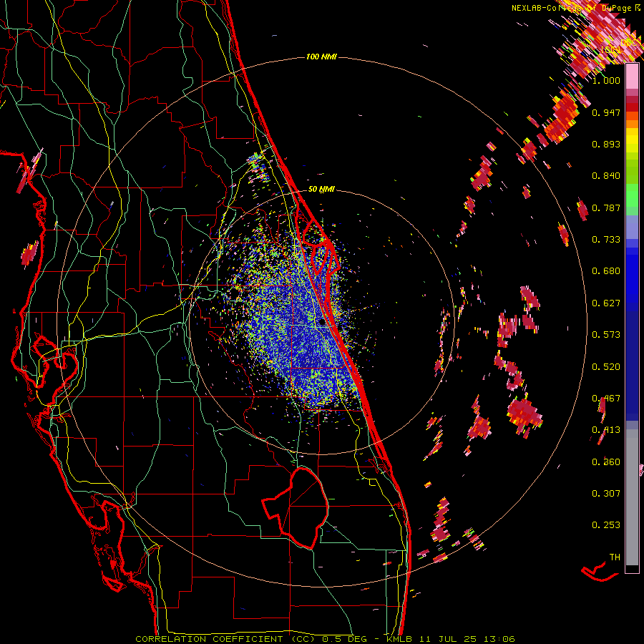Image resolution: width=644 pixels, height=644 pixels.
Task: Select the 0.840 color scale label
Action: pyautogui.click(x=606, y=176)
